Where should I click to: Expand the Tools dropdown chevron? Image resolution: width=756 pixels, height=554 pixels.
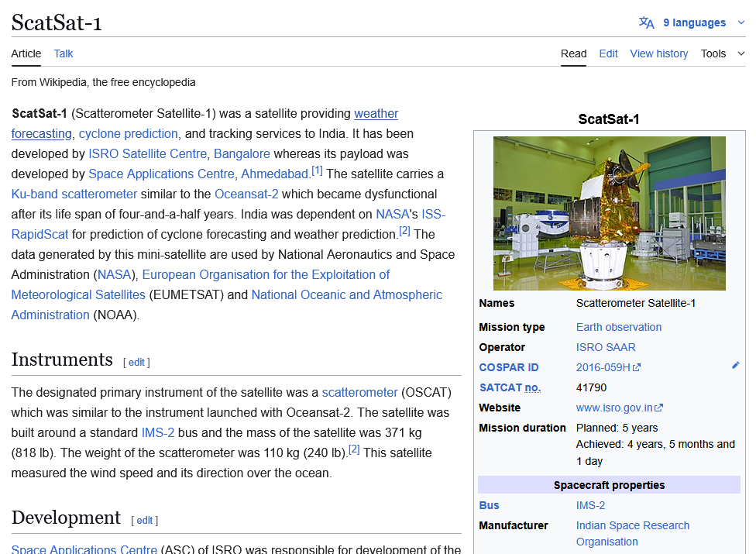click(741, 53)
